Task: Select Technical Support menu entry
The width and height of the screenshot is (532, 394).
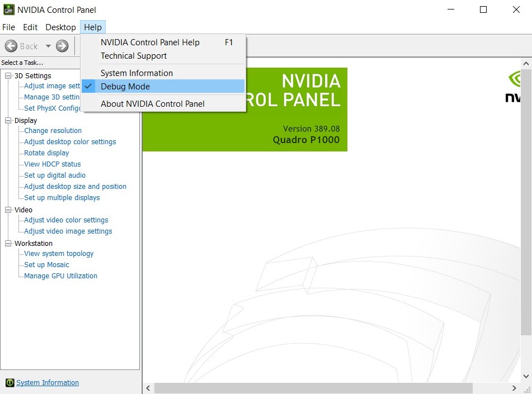Action: point(163,56)
